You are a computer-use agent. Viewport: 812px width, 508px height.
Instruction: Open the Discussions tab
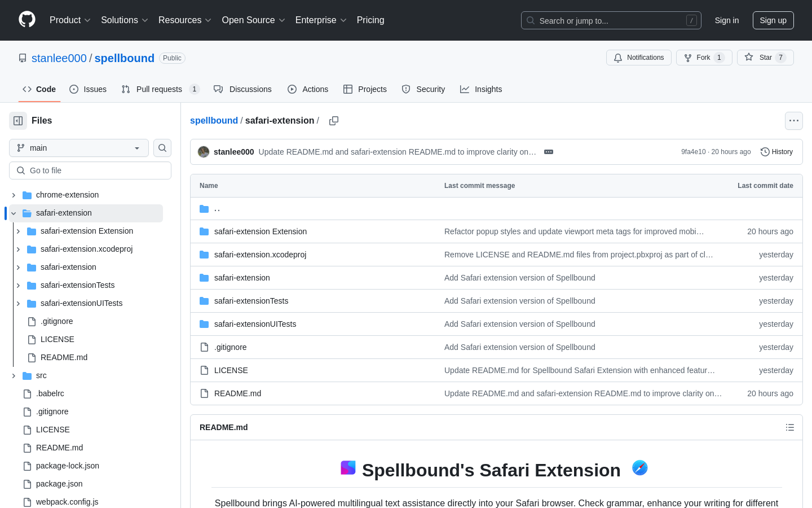[242, 89]
